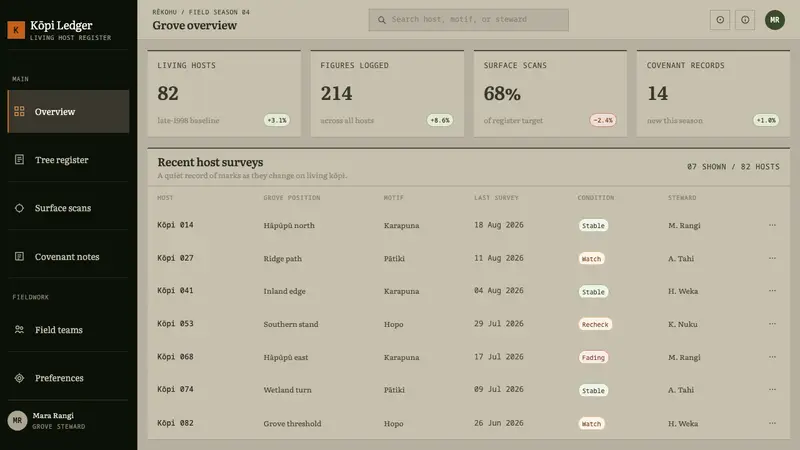Focus the host, motif, steward search field
Image resolution: width=800 pixels, height=450 pixels.
pos(468,20)
